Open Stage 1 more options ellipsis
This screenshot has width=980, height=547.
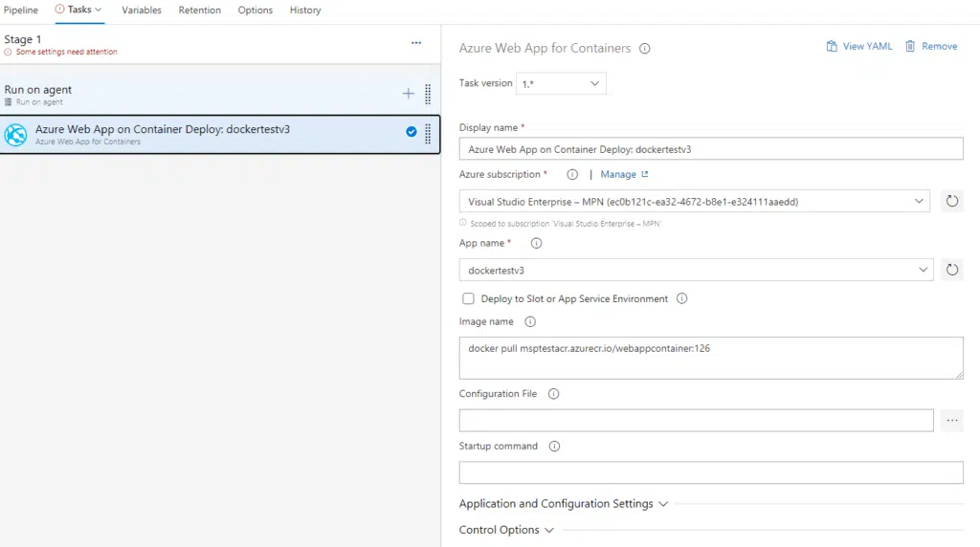[x=416, y=43]
